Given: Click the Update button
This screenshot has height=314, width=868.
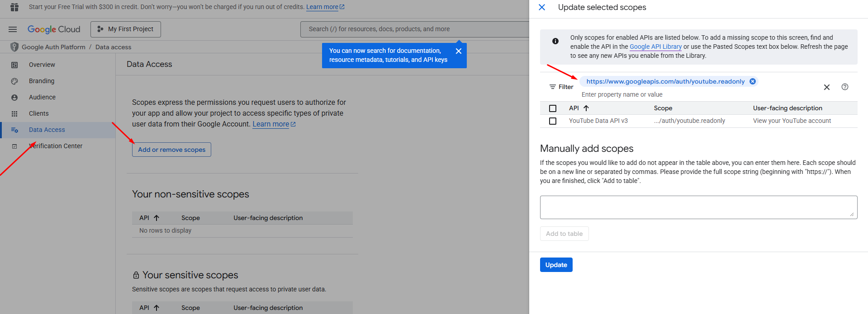Looking at the screenshot, I should tap(556, 265).
